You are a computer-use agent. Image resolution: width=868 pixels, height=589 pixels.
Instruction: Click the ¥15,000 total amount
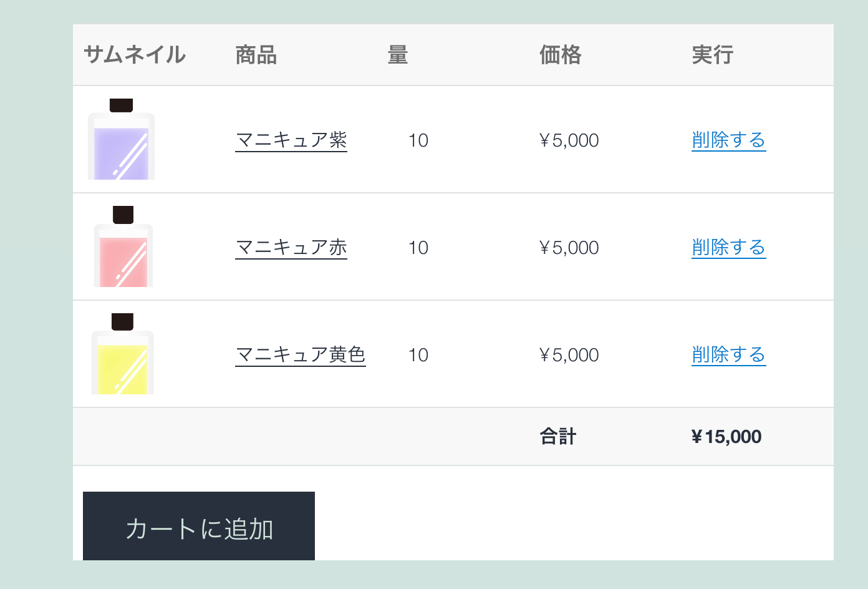[x=726, y=437]
